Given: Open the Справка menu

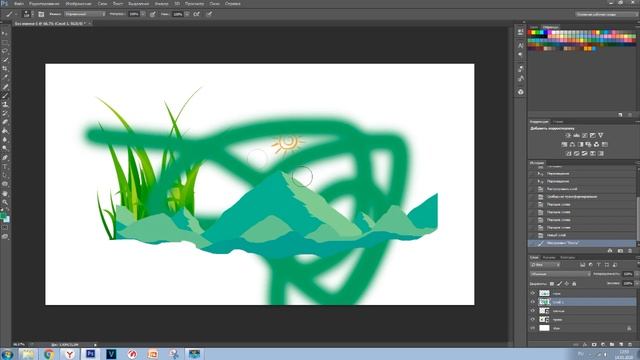Looking at the screenshot, I should coord(233,4).
